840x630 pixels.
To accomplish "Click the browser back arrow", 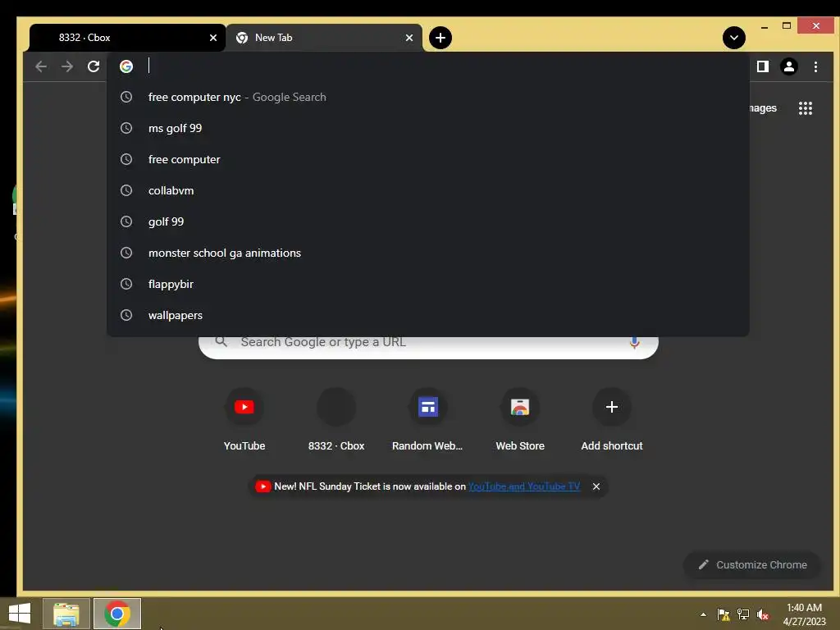I will coord(41,66).
